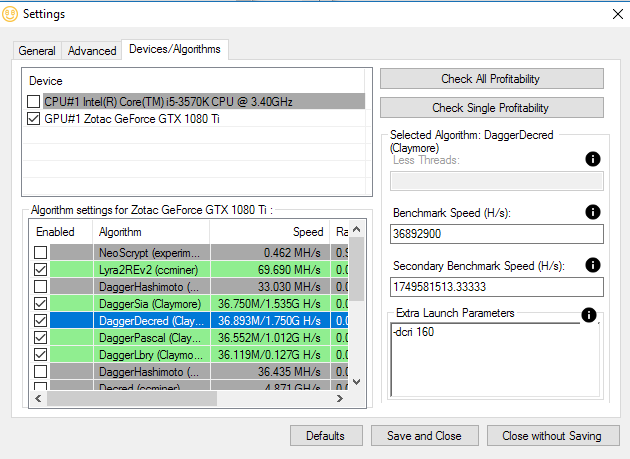Select the Devices/Algorithms tab
The width and height of the screenshot is (630, 459).
[x=175, y=49]
